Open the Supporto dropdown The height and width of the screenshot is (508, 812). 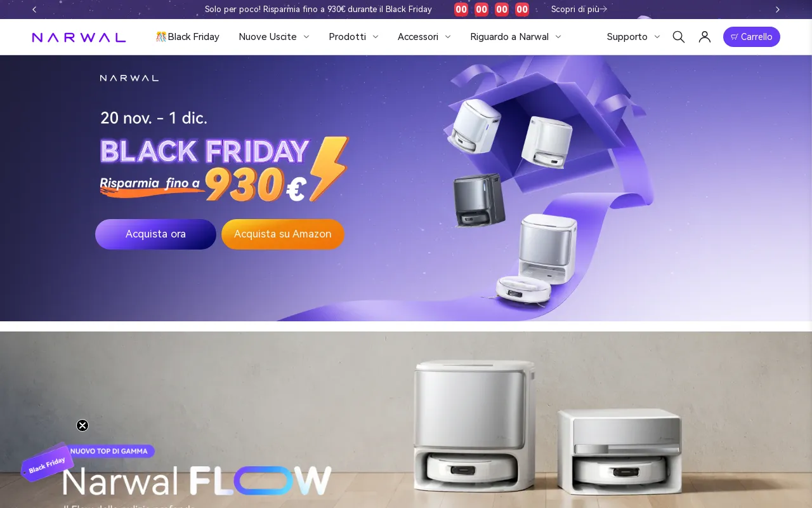[633, 37]
